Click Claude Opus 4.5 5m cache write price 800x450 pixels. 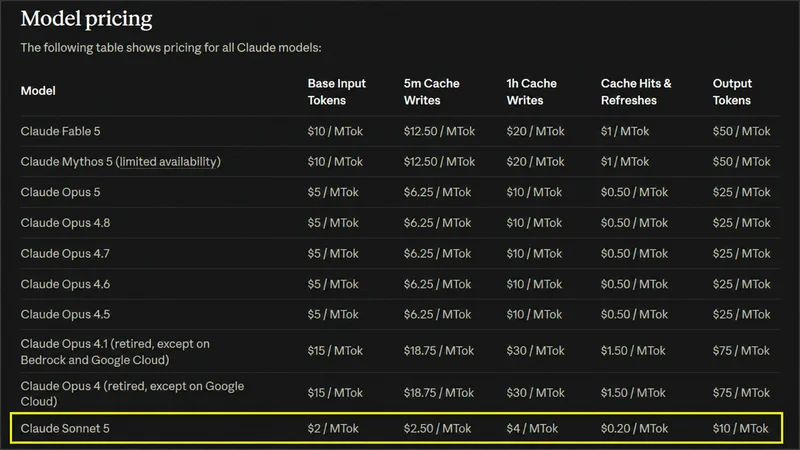[437, 314]
